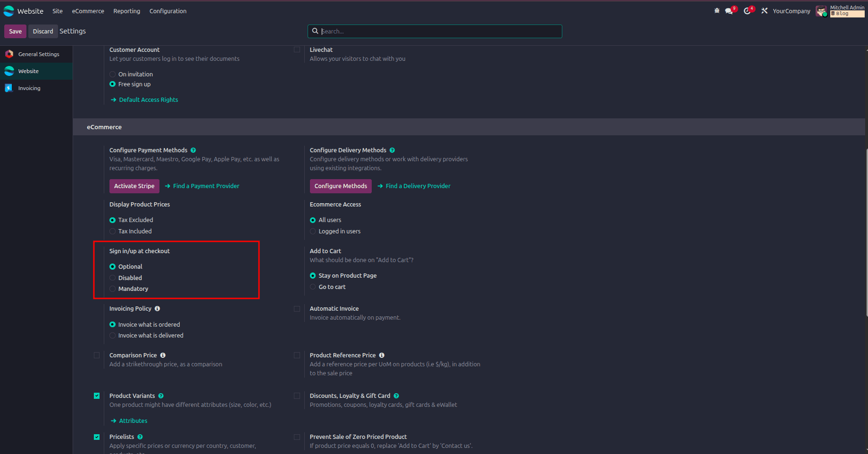Click info icon beside Invoicing Policy

click(x=158, y=309)
